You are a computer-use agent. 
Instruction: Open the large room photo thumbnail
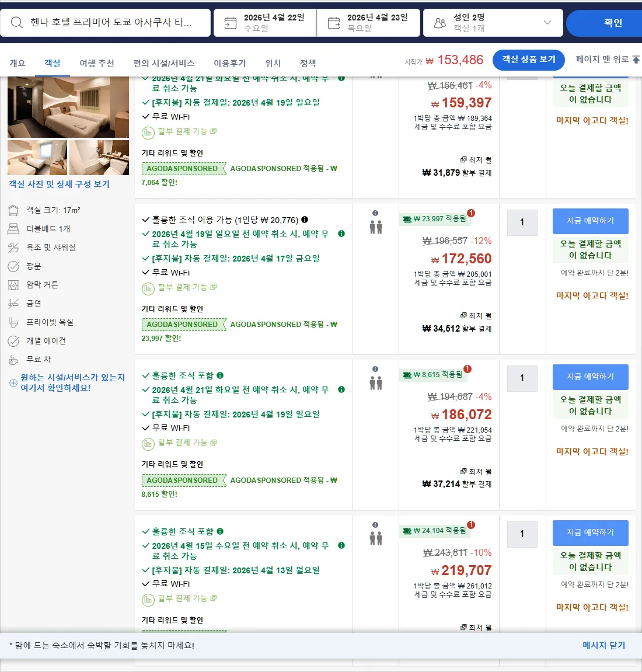tap(68, 107)
